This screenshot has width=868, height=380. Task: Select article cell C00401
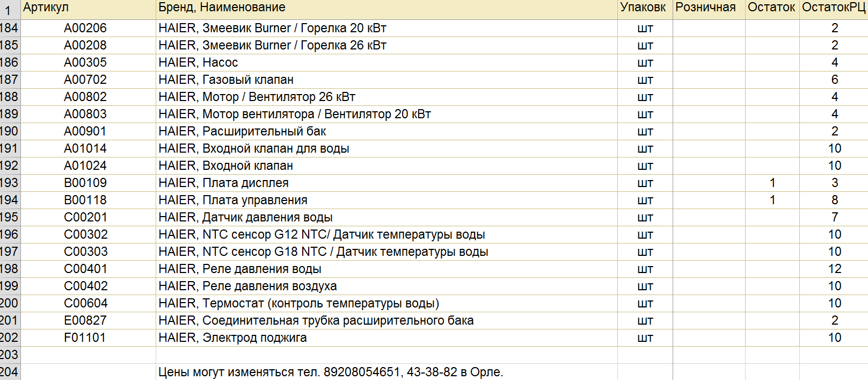click(x=88, y=269)
